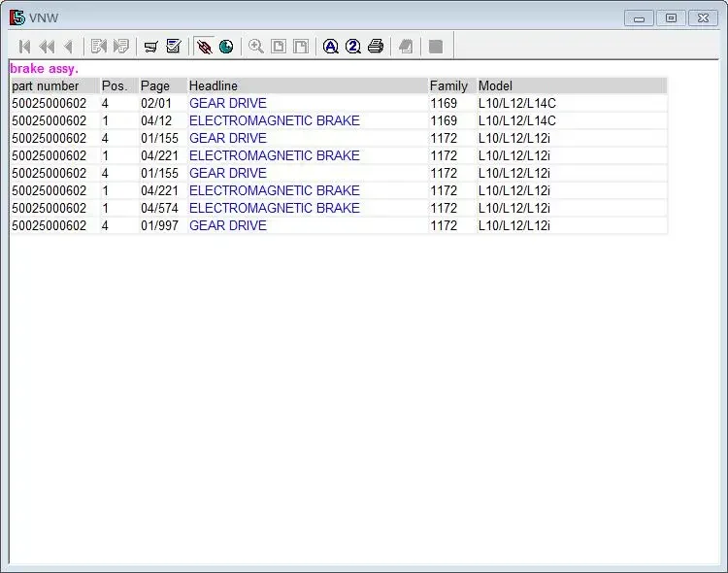The image size is (728, 573).
Task: Click the previous document page icon
Action: click(x=99, y=47)
